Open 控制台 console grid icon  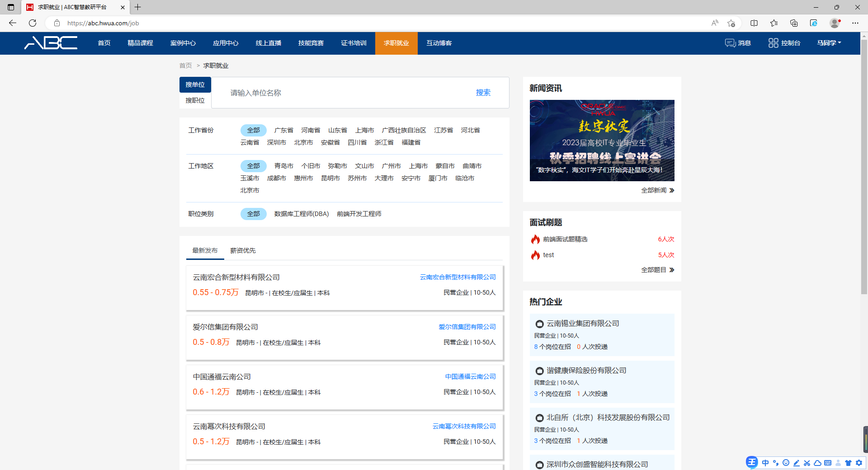[x=774, y=43]
